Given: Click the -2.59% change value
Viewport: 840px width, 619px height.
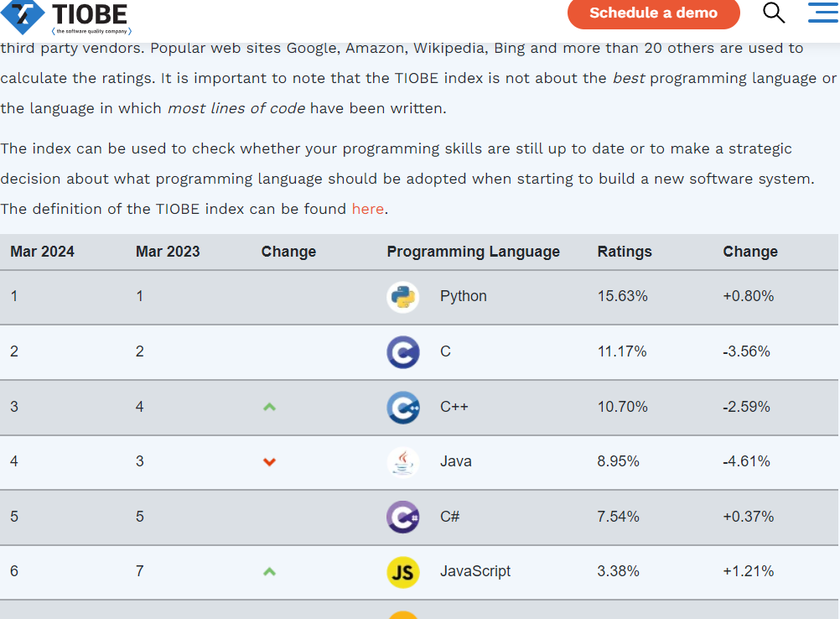Looking at the screenshot, I should pos(746,406).
